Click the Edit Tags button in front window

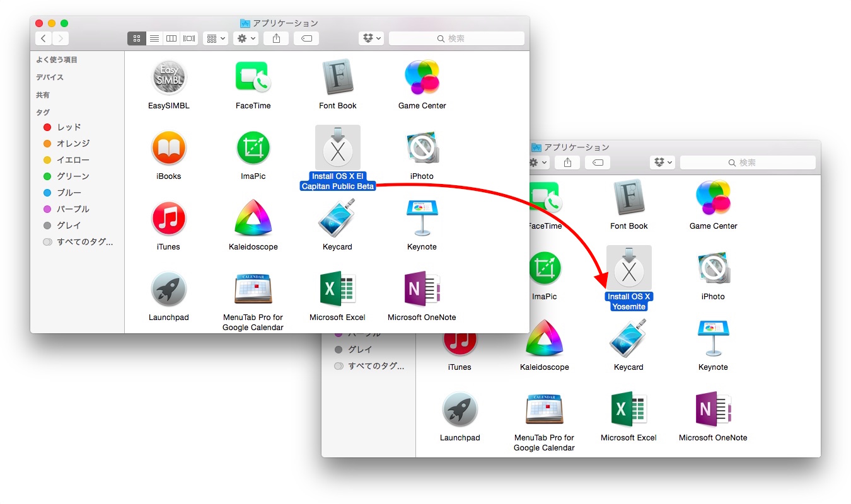point(306,38)
